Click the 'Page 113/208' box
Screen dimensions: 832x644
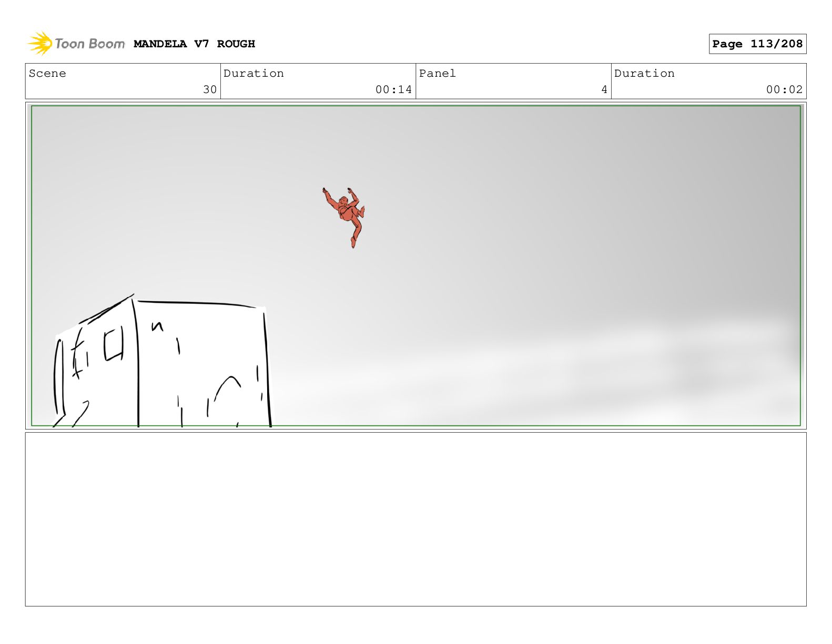pyautogui.click(x=757, y=44)
